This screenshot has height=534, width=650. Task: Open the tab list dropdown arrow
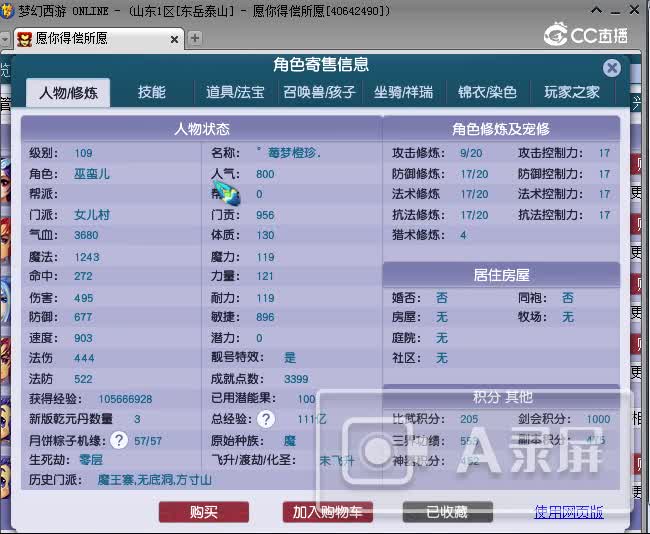(x=5, y=39)
